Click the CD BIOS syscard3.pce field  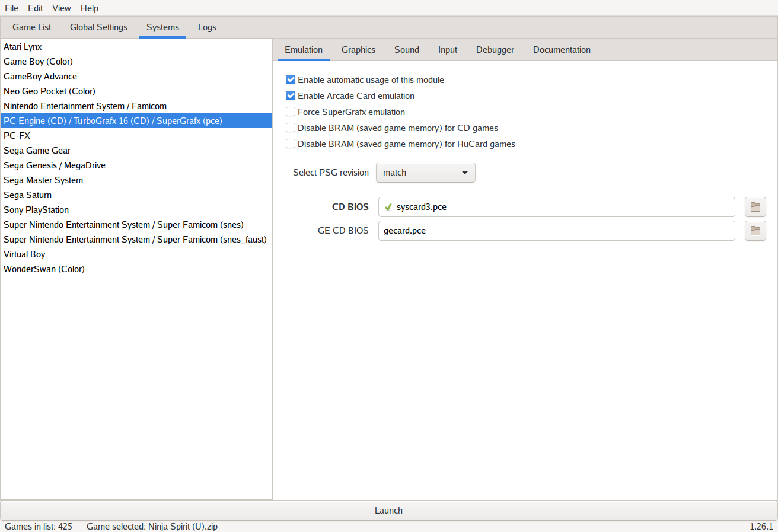tap(557, 207)
